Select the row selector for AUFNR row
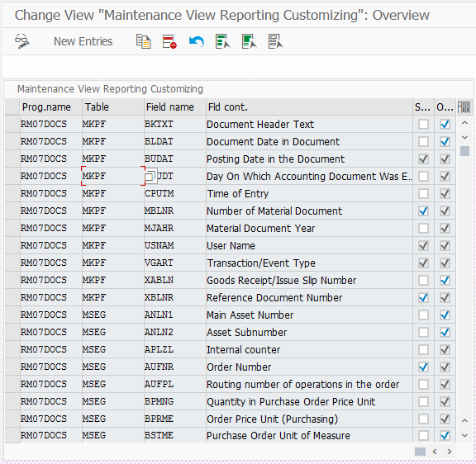 coord(12,367)
